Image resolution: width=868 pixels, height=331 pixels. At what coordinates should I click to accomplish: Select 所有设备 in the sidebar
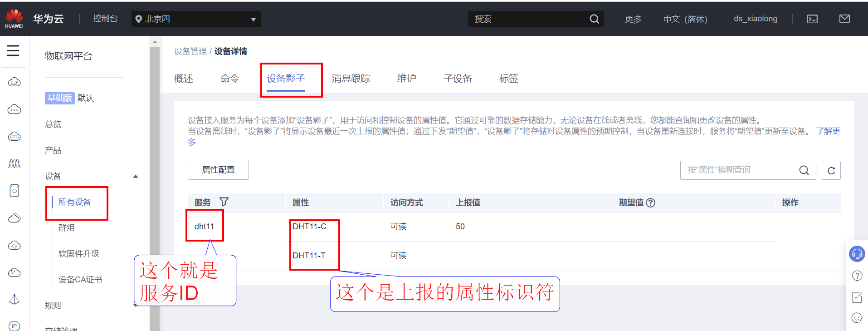[75, 202]
